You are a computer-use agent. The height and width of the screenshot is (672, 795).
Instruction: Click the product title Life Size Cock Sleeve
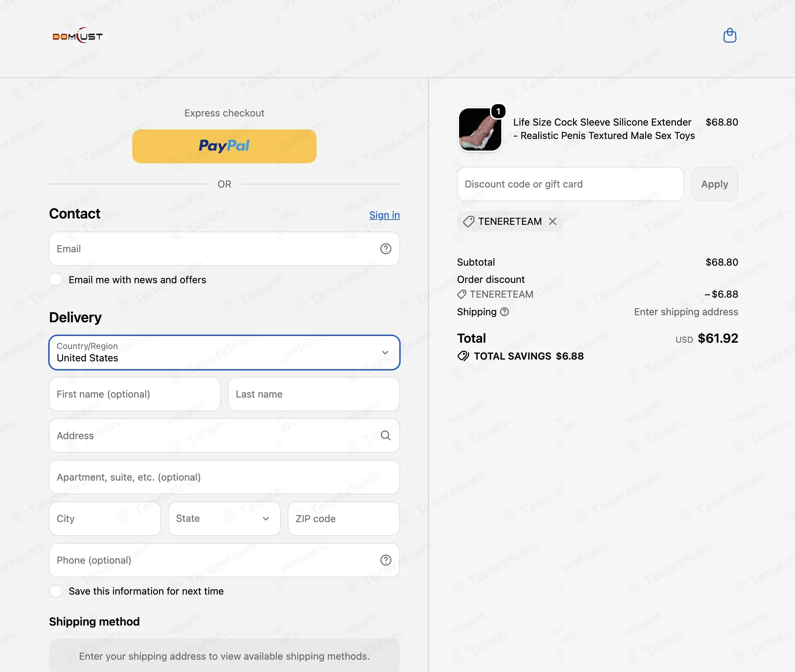pos(604,129)
